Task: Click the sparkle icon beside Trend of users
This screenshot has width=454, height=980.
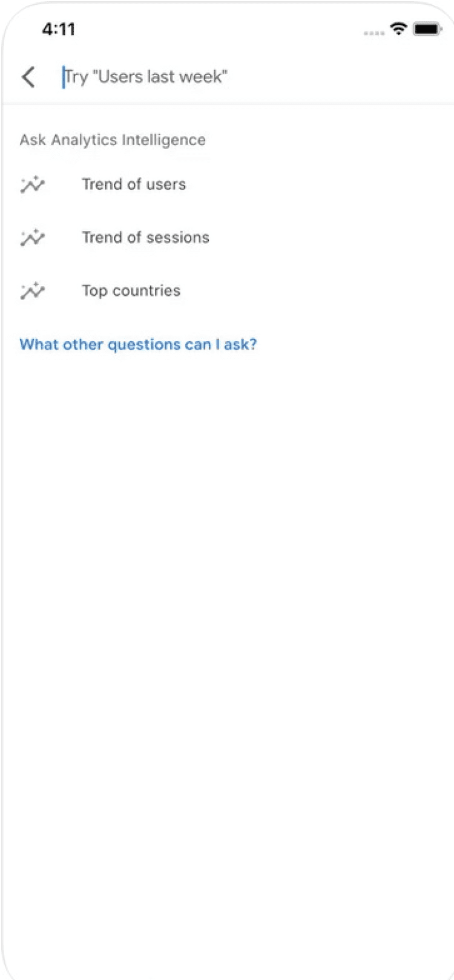Action: (x=32, y=185)
